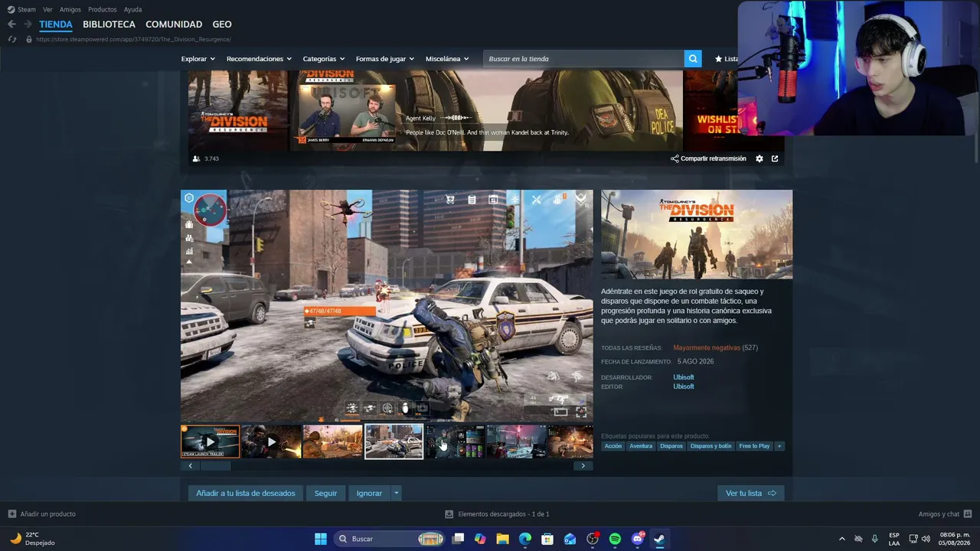Open the weather widget showing 22°C Despejado
Image resolution: width=980 pixels, height=551 pixels.
click(32, 539)
